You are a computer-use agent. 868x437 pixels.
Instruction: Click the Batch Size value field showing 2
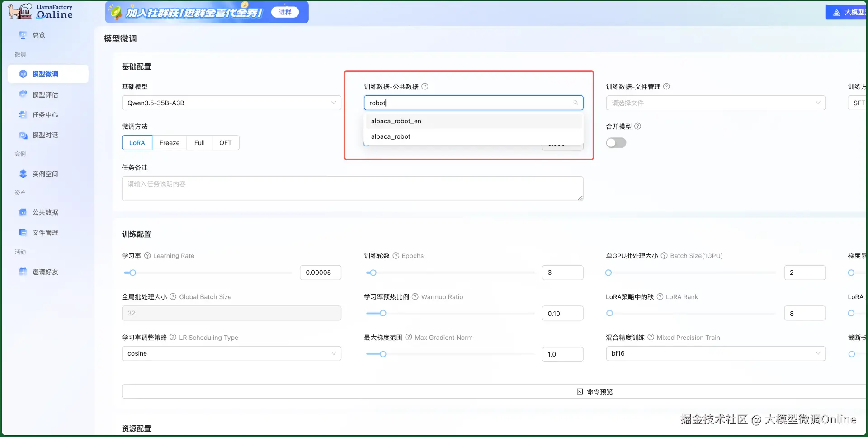[805, 273]
